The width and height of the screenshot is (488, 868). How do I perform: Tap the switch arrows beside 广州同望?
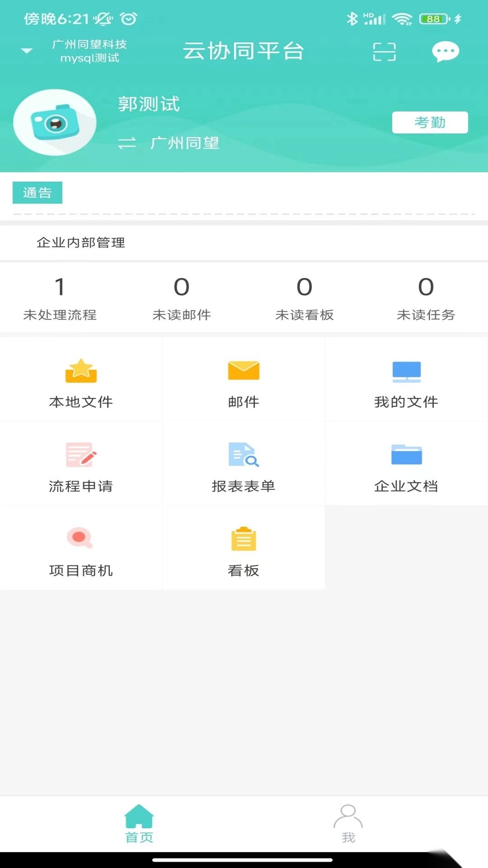(127, 143)
